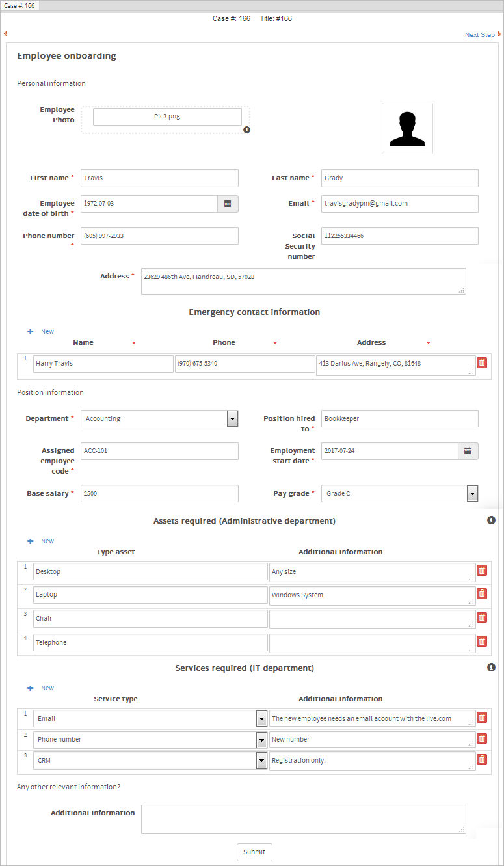Screen dimensions: 504x866
Task: Remove the Laptop asset row
Action: coord(481,593)
